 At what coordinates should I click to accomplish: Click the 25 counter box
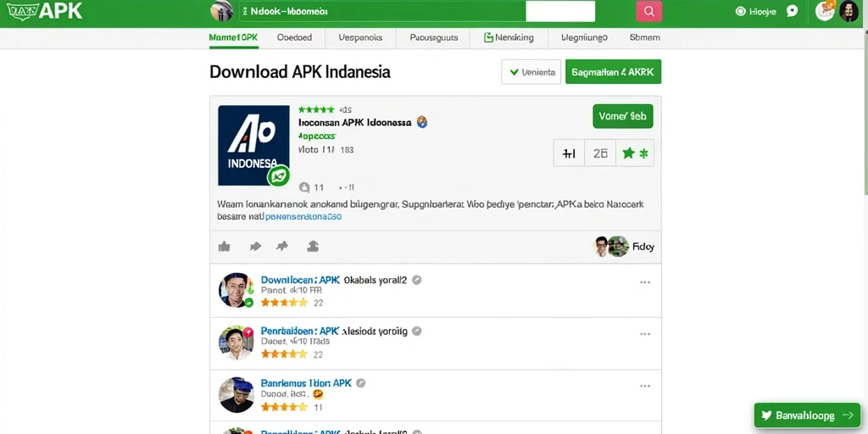pyautogui.click(x=600, y=153)
